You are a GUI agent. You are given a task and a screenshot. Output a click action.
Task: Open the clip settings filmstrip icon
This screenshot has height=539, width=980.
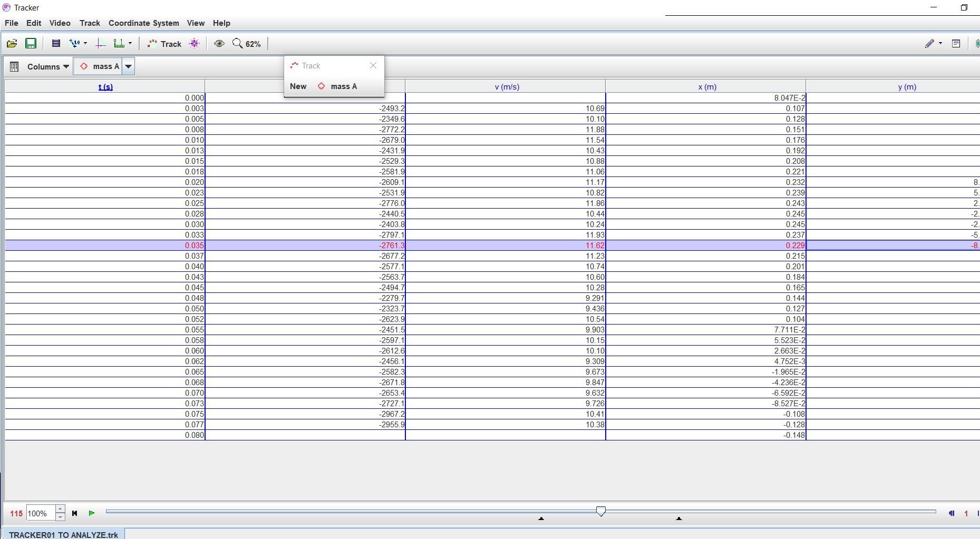[x=55, y=44]
